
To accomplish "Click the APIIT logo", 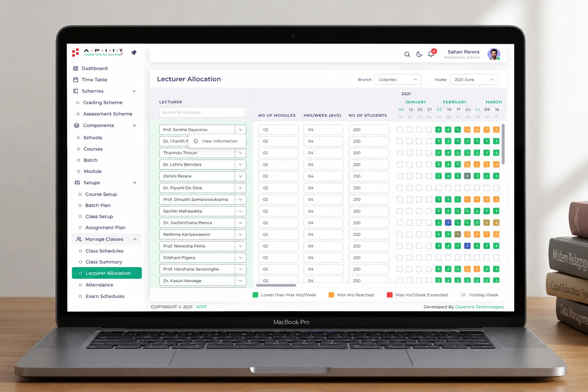I will pyautogui.click(x=98, y=52).
